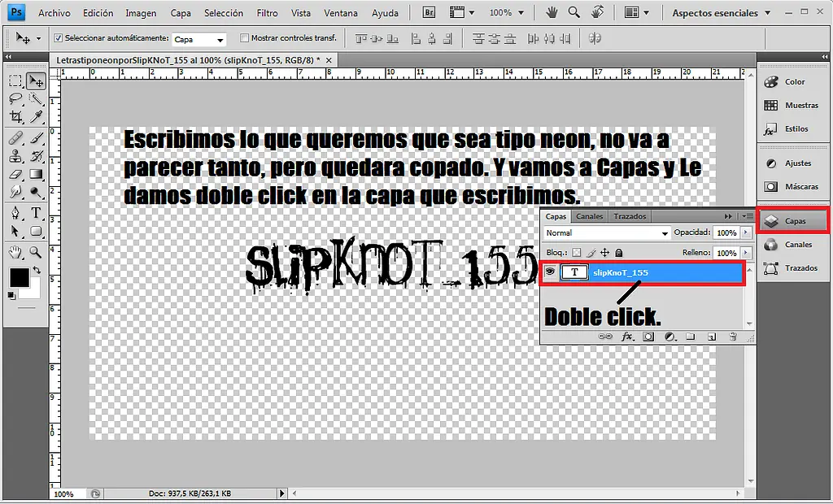Toggle lock position in Bloq. row

(604, 253)
